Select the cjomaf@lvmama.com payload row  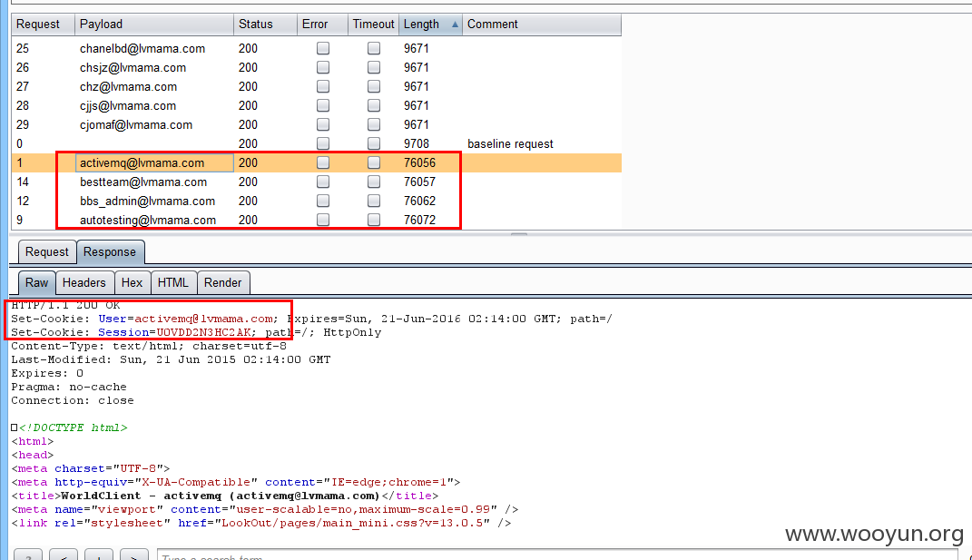[316, 124]
